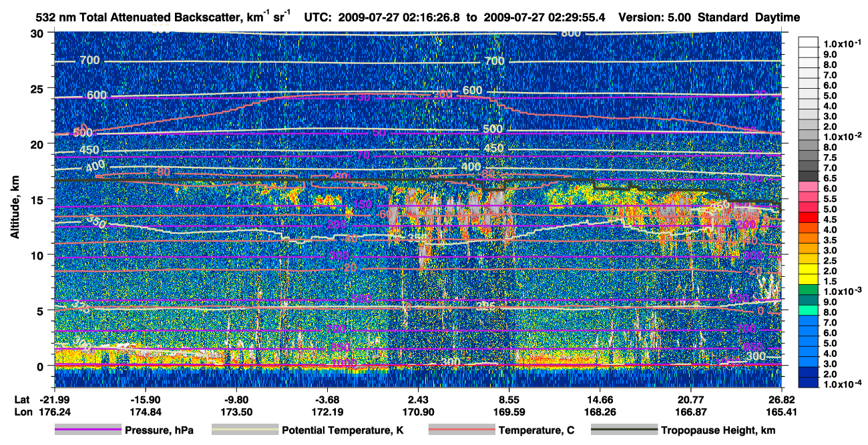The height and width of the screenshot is (445, 868).
Task: Select the 'Temperature, C' legend label
Action: (x=536, y=431)
